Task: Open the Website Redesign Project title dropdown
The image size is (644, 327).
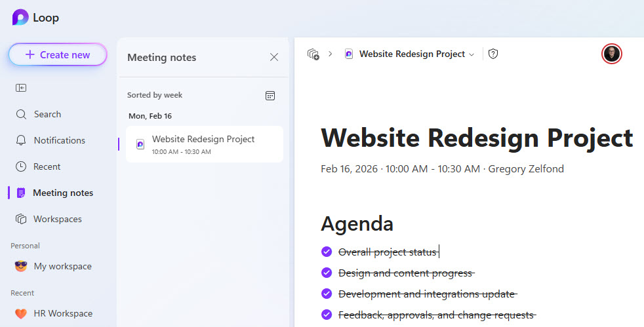Action: pos(472,54)
